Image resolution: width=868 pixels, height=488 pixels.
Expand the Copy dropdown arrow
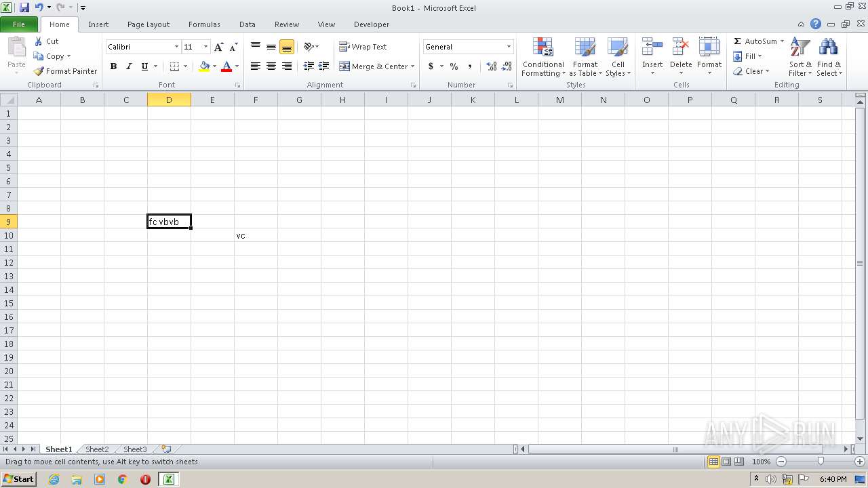68,56
